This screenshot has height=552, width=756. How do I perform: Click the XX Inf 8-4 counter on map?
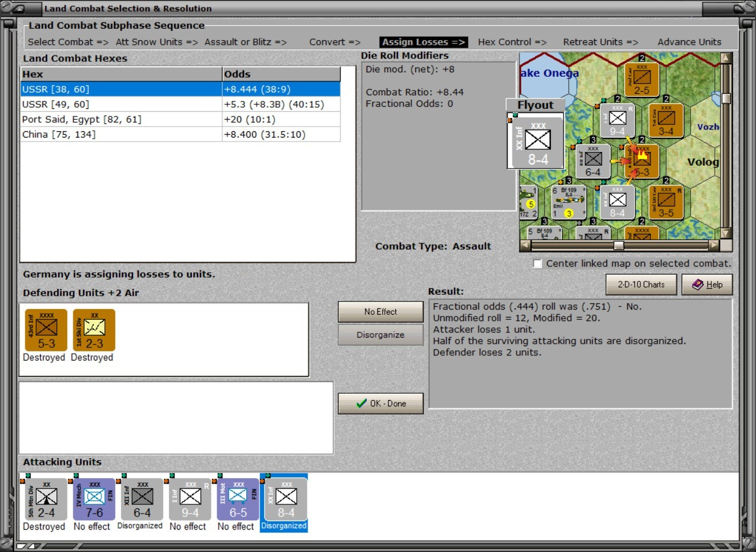pos(617,202)
